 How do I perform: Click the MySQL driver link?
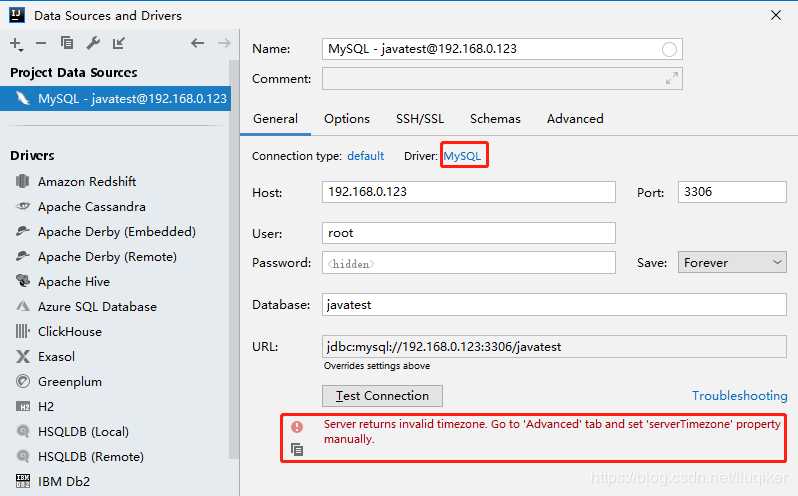(463, 156)
